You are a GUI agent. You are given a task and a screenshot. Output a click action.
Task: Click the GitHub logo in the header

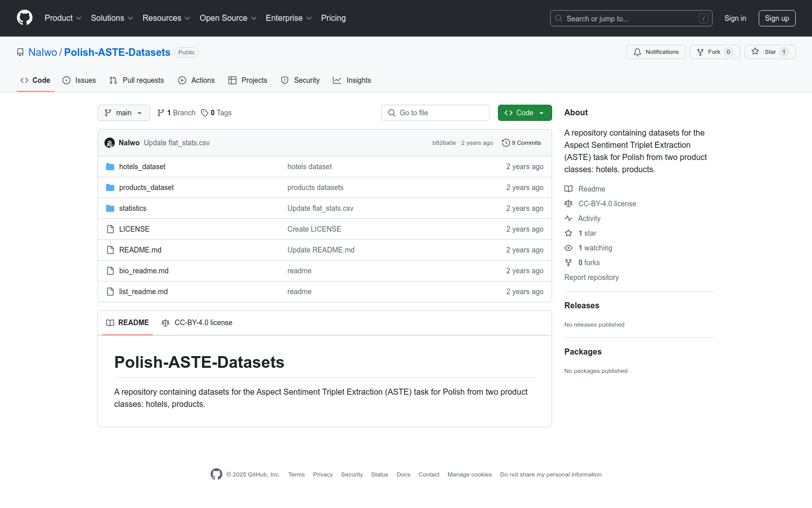(x=24, y=18)
